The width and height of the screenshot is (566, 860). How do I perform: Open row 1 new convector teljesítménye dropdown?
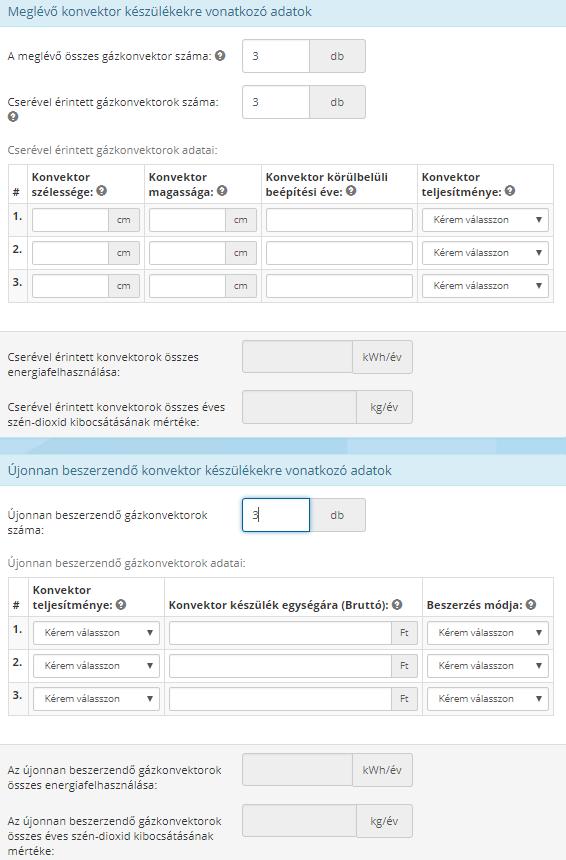coord(96,633)
